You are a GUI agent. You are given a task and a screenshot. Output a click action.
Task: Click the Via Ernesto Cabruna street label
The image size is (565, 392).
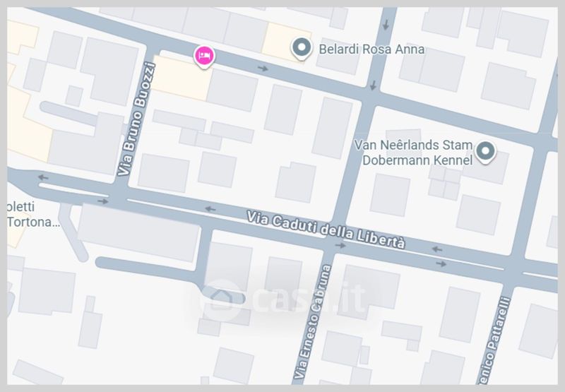coord(312,322)
